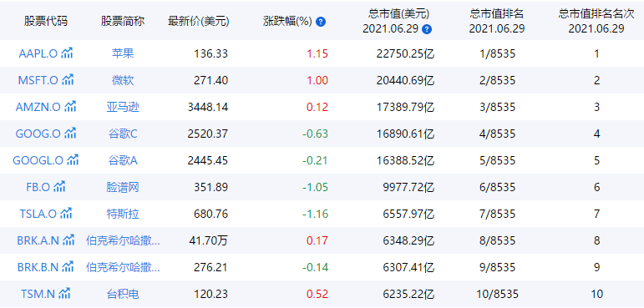Click the 苹果 stock name link
Screen dimensions: 644x308
[x=123, y=53]
